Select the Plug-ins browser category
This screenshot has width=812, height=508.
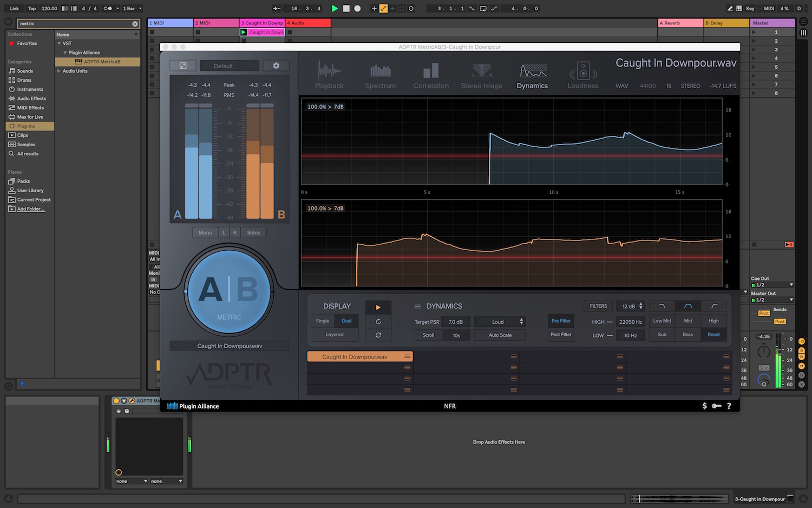[x=25, y=126]
